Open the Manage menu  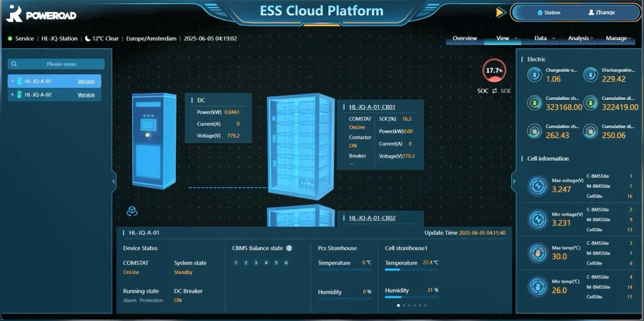(x=618, y=38)
